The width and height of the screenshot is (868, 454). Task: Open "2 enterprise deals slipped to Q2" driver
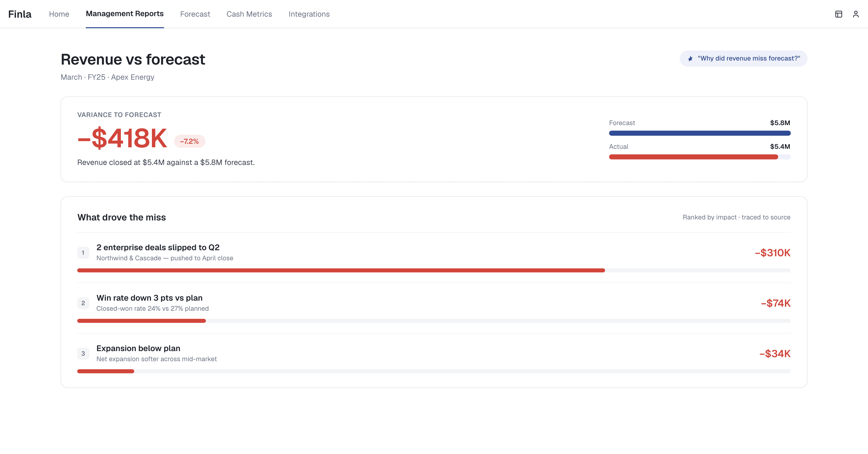point(158,247)
